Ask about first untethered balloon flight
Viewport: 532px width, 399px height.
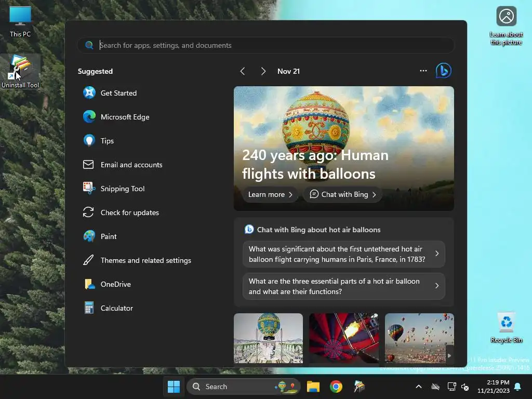tap(344, 254)
